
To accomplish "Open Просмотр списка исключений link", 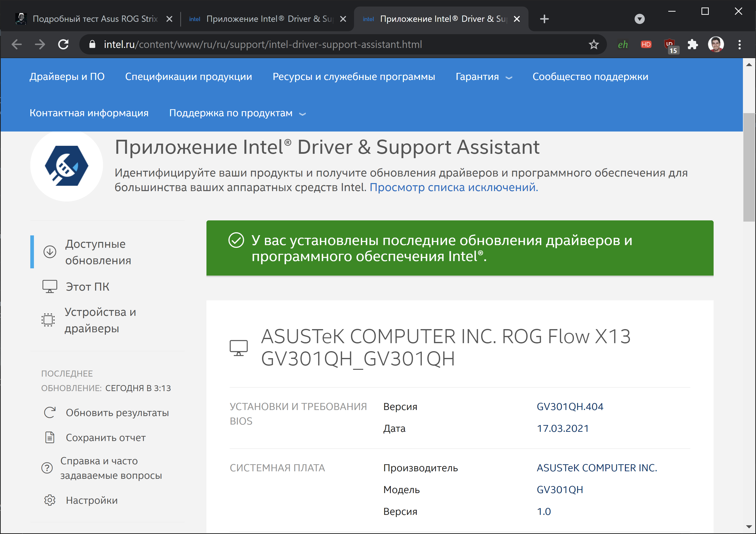I will (x=453, y=187).
